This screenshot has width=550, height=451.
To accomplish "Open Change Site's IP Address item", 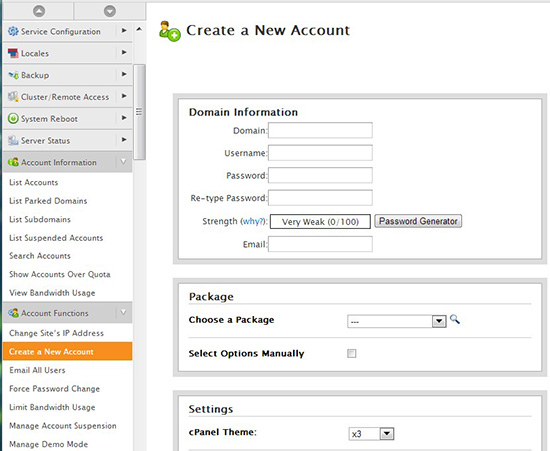I will [56, 333].
